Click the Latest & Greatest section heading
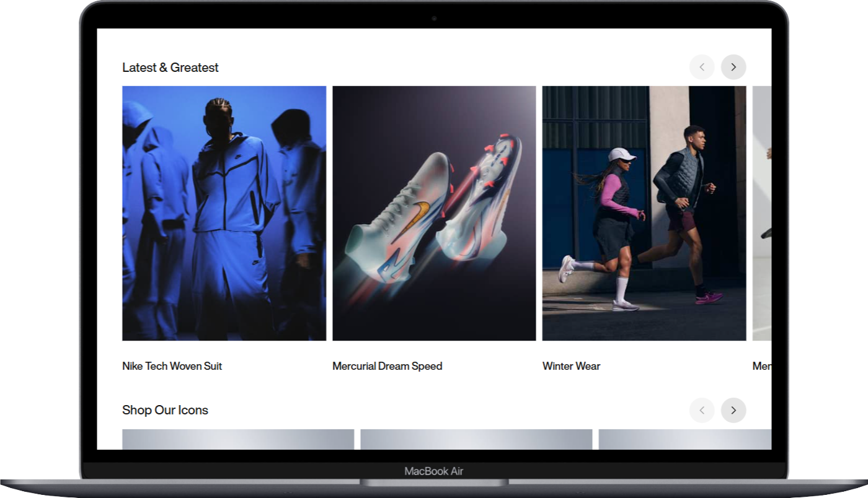Image resolution: width=868 pixels, height=498 pixels. (x=170, y=68)
